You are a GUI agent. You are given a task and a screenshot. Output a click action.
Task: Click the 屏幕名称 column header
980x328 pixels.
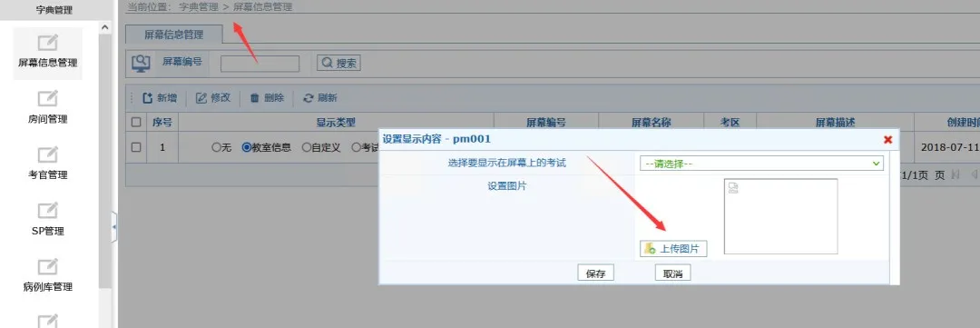point(652,123)
